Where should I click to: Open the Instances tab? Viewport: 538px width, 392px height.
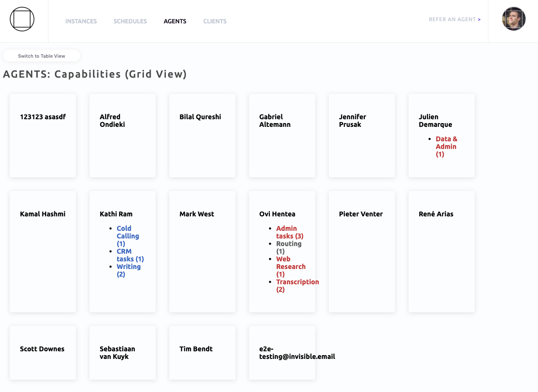pos(81,21)
